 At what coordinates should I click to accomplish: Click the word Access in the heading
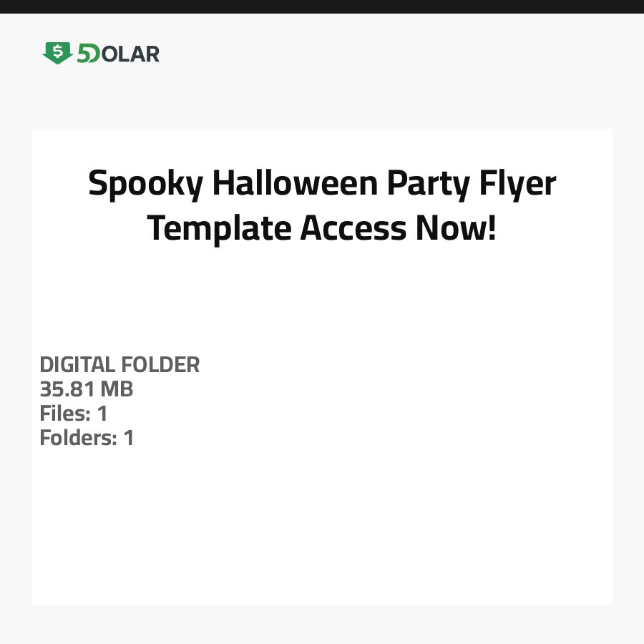(353, 229)
